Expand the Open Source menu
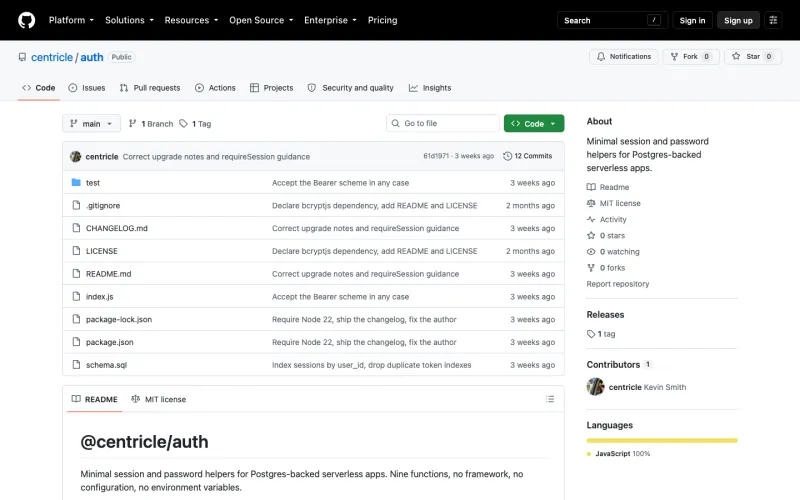 [261, 20]
